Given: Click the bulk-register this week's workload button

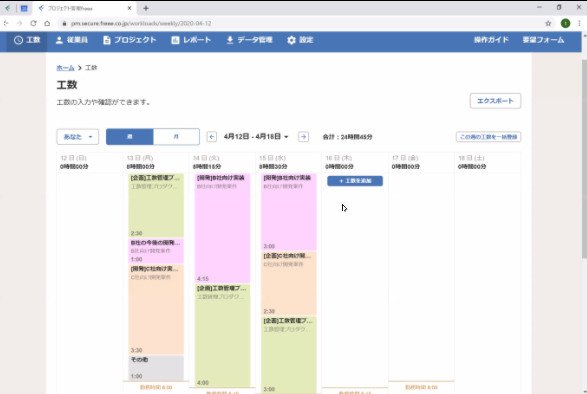Looking at the screenshot, I should (x=488, y=137).
